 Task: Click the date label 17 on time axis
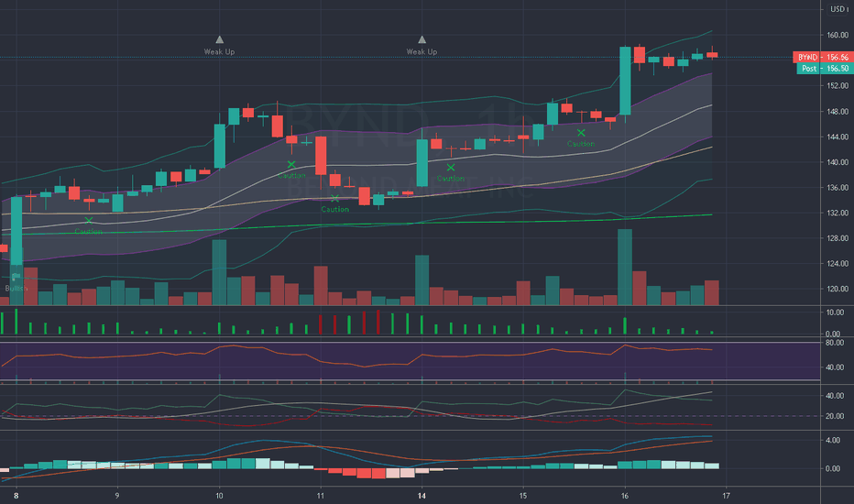click(x=726, y=496)
